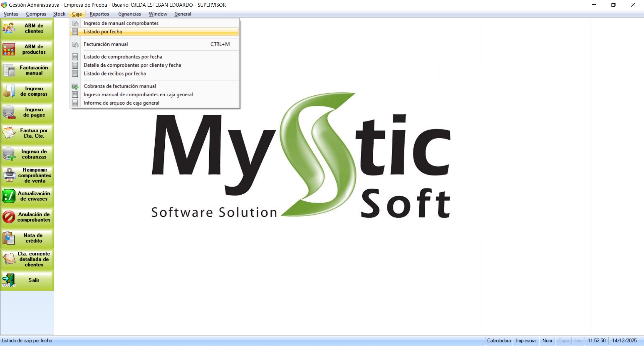The width and height of the screenshot is (644, 346).
Task: Choose Informe de arqueo de caja general
Action: click(x=121, y=103)
